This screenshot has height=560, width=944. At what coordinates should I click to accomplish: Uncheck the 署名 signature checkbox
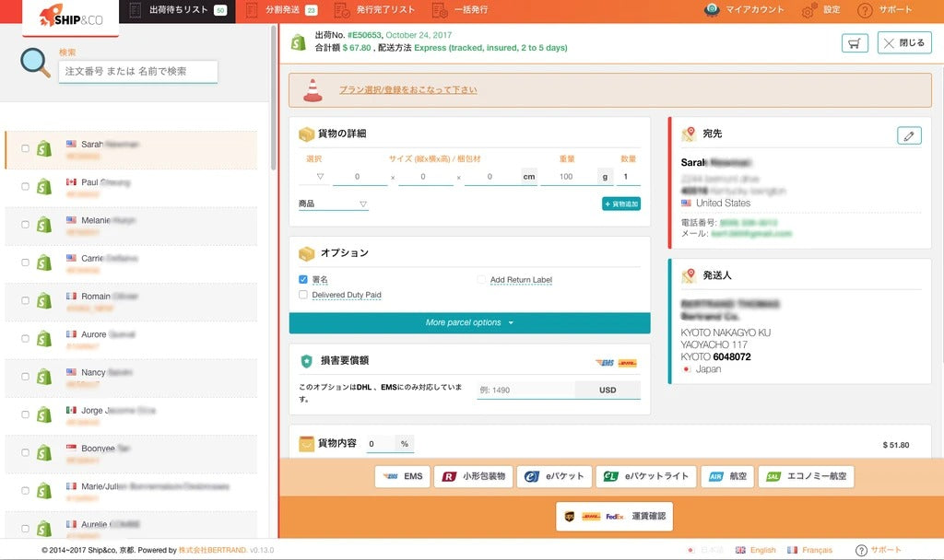[303, 279]
